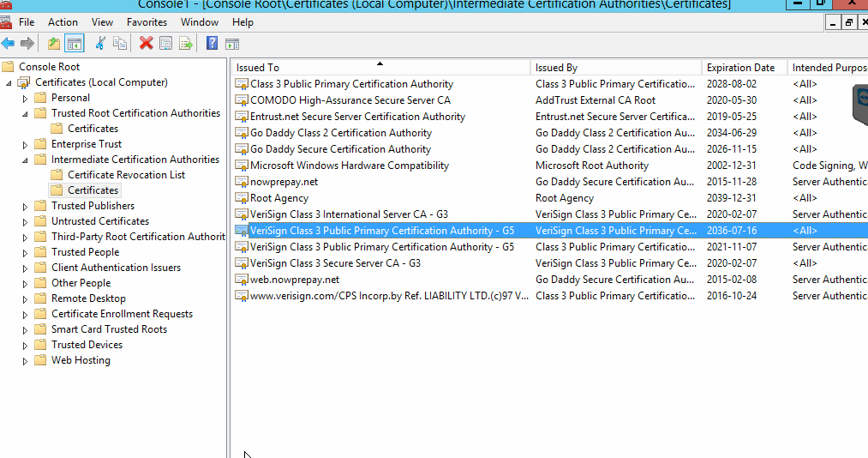Image resolution: width=868 pixels, height=458 pixels.
Task: Select Certificates under Trusted Root Certification Authorities
Action: [x=93, y=129]
